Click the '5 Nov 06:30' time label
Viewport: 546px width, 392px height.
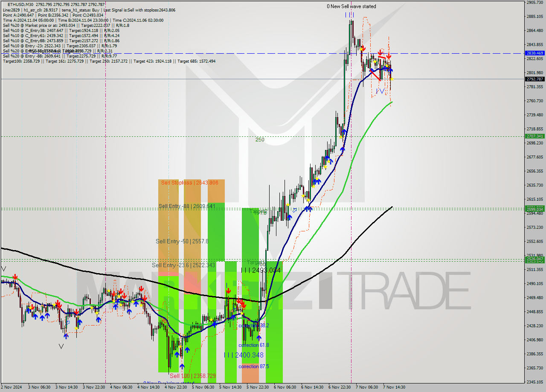[x=203, y=387]
